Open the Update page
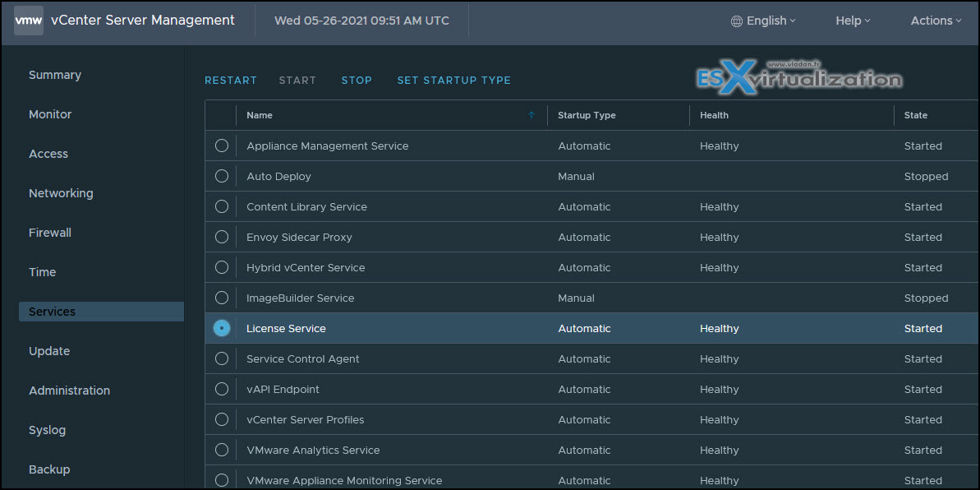Image resolution: width=980 pixels, height=490 pixels. (x=49, y=351)
